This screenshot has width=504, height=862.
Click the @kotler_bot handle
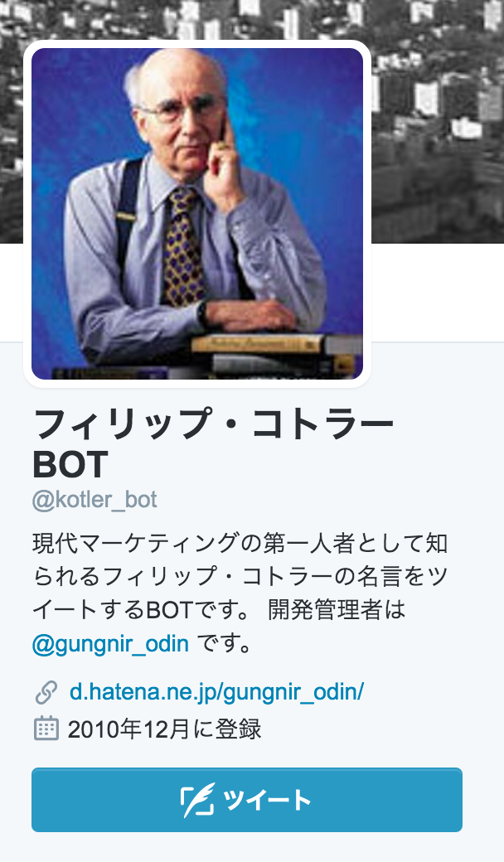click(94, 500)
